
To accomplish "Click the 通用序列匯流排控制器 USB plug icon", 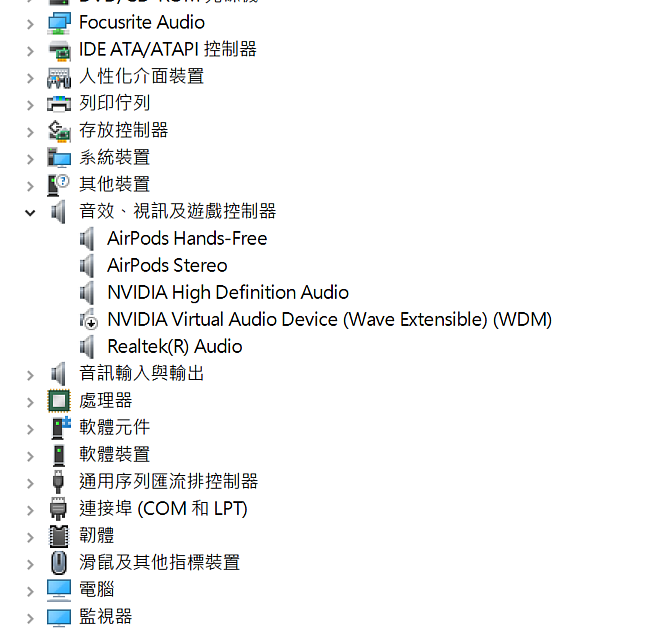I will pyautogui.click(x=58, y=481).
